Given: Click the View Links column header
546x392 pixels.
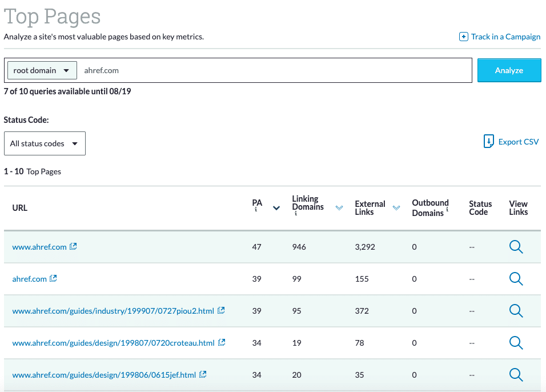Looking at the screenshot, I should [x=518, y=208].
